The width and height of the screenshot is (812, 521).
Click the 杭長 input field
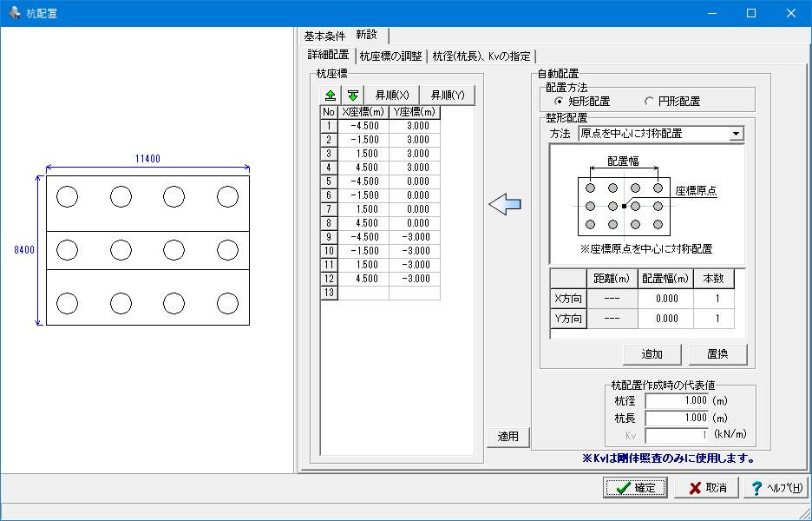tap(677, 418)
